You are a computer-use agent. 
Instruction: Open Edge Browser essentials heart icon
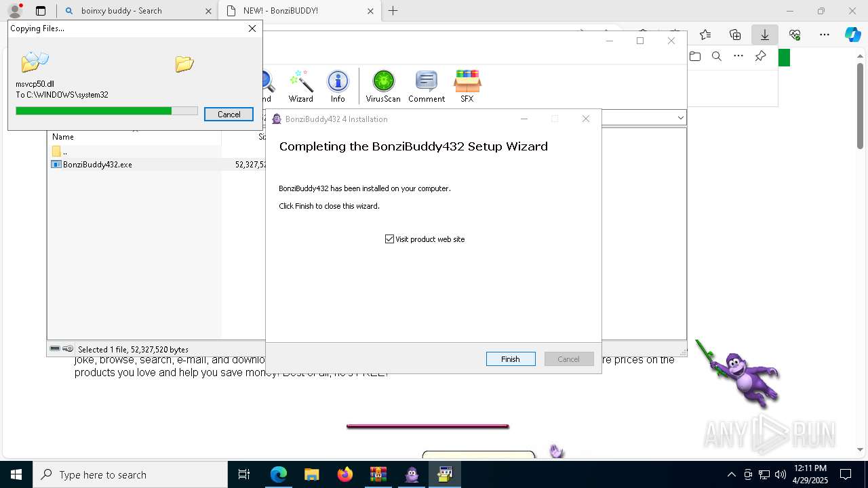coord(795,35)
